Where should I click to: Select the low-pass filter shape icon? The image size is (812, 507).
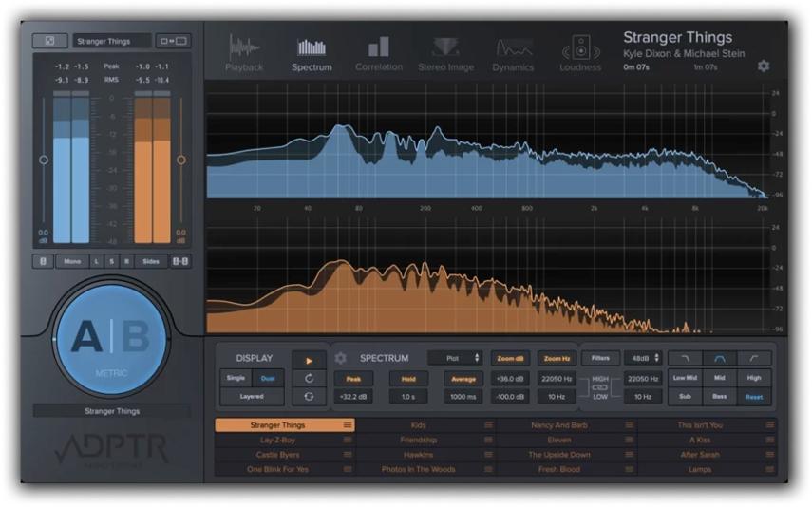685,358
